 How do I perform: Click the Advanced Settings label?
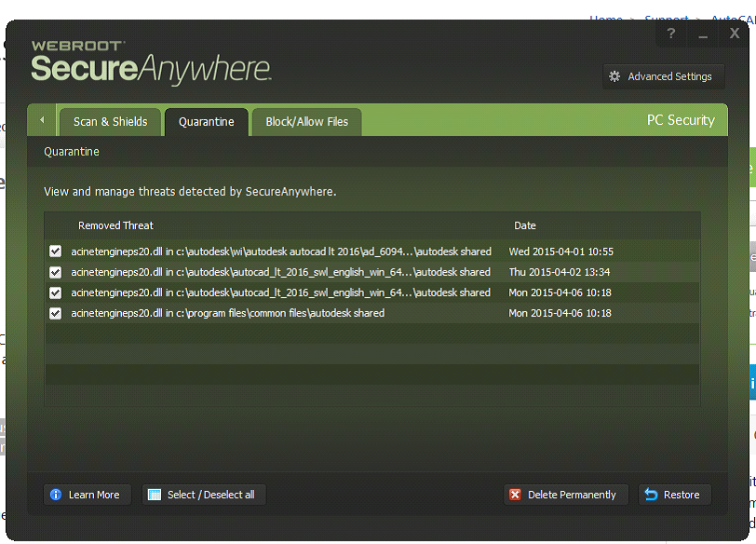click(669, 76)
